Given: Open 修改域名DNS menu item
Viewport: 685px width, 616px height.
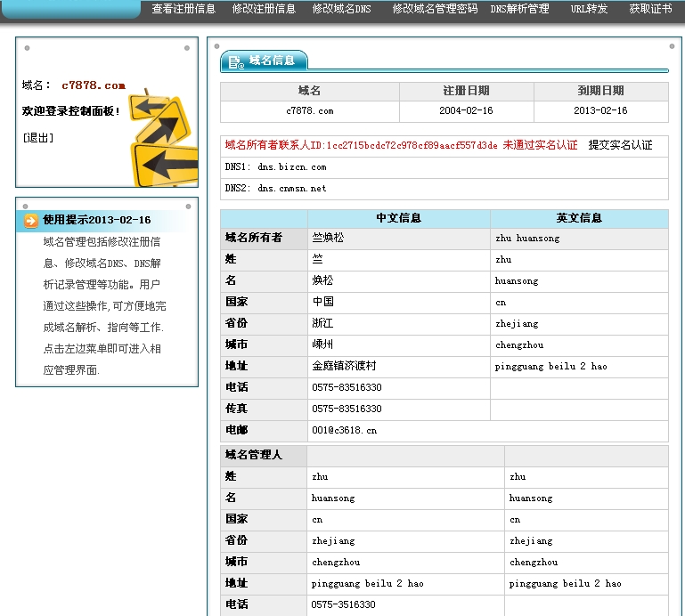Looking at the screenshot, I should (342, 9).
